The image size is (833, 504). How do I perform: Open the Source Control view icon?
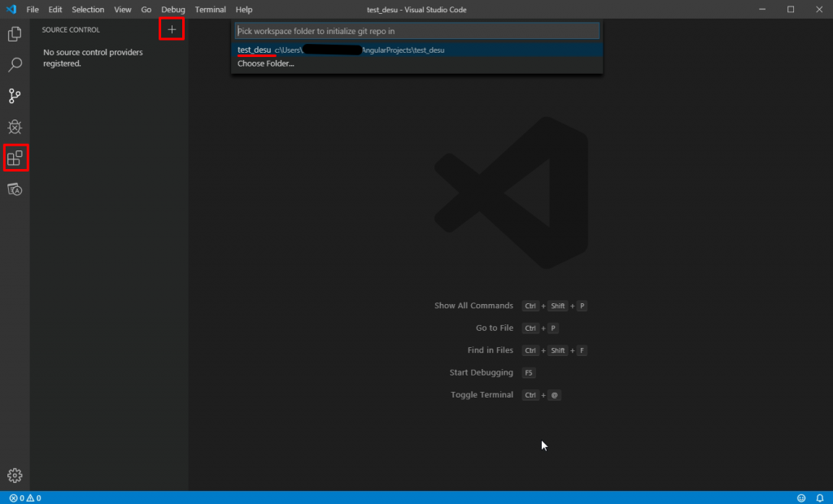tap(15, 96)
